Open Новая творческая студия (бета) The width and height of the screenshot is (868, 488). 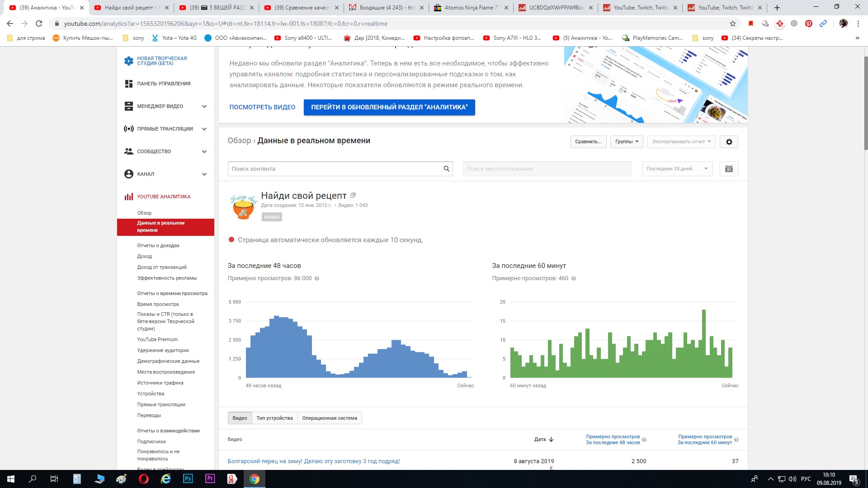(162, 61)
